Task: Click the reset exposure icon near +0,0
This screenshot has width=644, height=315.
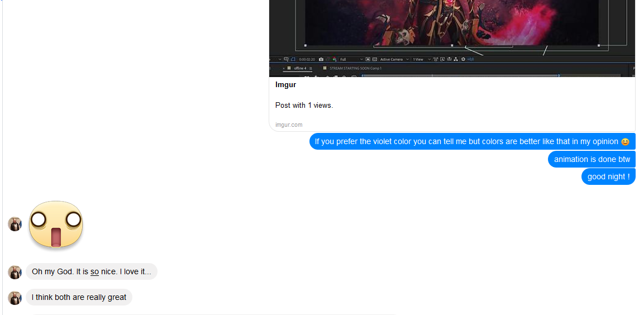Action: 463,59
